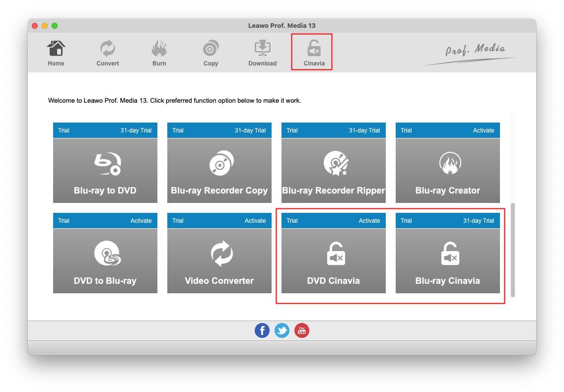The image size is (564, 392).
Task: Launch the Blu-ray Recorder Ripper tile
Action: pos(334,170)
